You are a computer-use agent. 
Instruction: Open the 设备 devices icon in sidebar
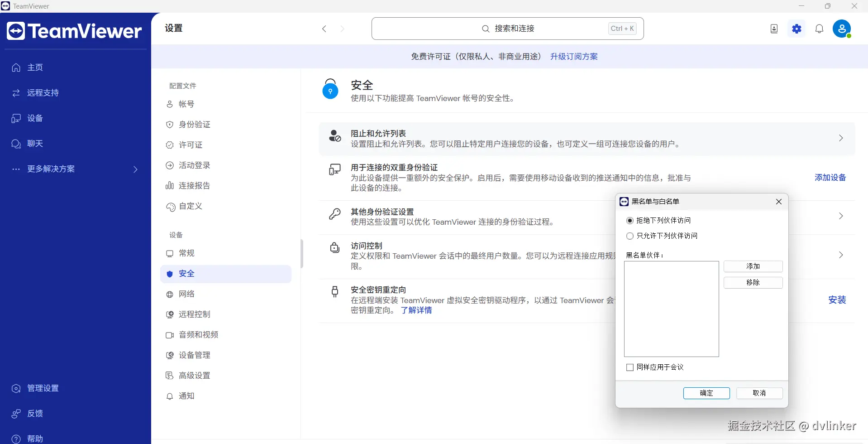tap(16, 118)
